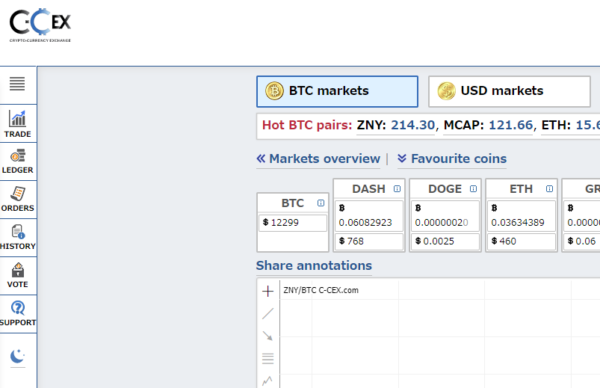Click the info icon on the DOGE card

(x=473, y=189)
